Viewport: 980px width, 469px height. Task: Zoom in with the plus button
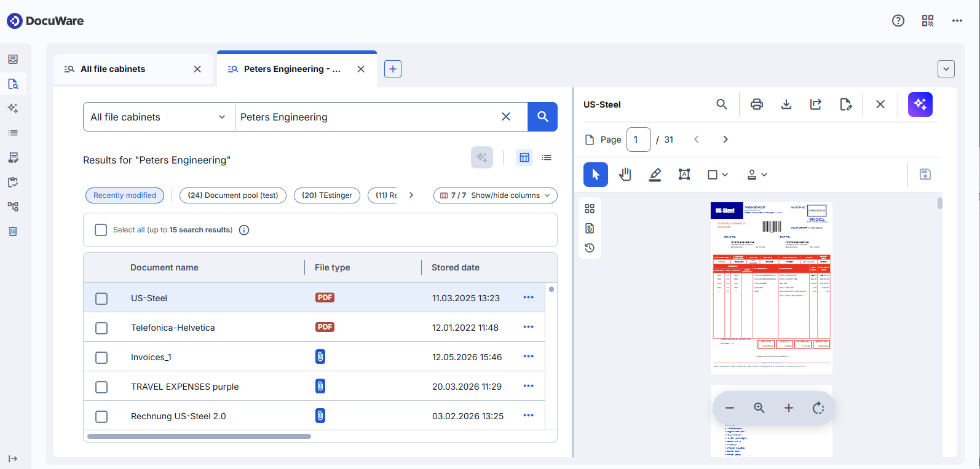pyautogui.click(x=789, y=408)
